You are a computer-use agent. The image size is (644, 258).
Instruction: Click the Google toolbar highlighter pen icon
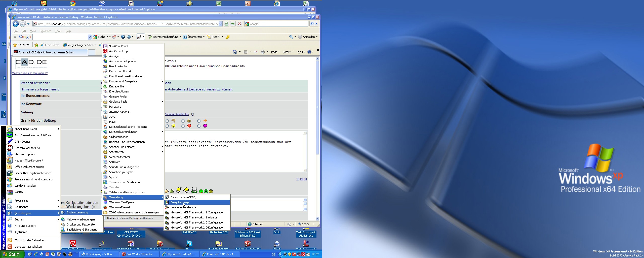click(228, 37)
